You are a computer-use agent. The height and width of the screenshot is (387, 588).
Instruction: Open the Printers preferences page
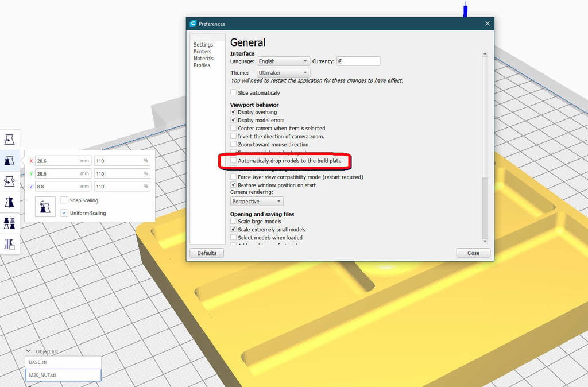pyautogui.click(x=203, y=51)
